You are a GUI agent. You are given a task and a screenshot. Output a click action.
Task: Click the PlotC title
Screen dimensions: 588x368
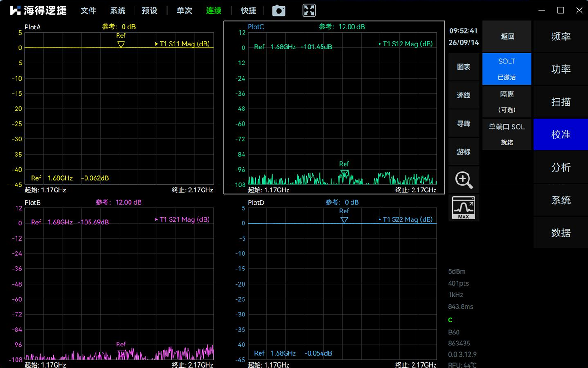[x=256, y=27]
